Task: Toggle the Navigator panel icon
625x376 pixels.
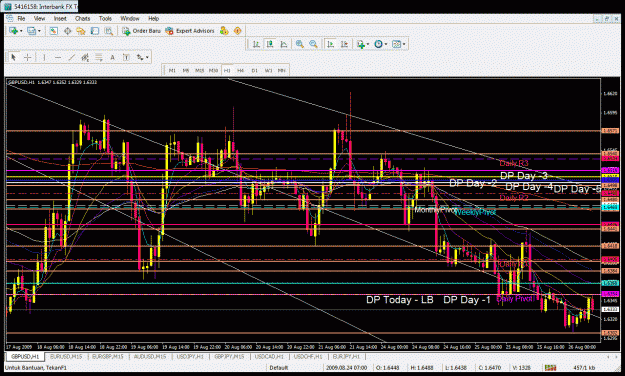Action: (x=81, y=31)
